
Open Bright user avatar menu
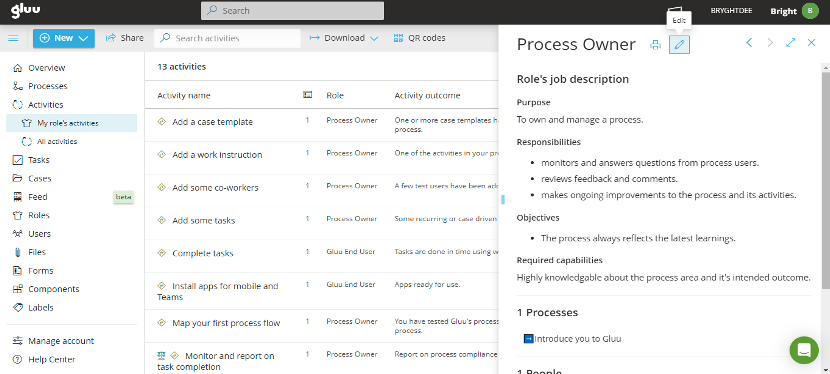pos(810,11)
